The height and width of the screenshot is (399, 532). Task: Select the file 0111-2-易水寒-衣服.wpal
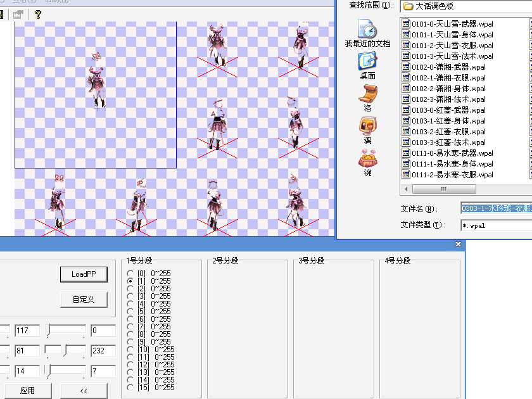point(448,175)
